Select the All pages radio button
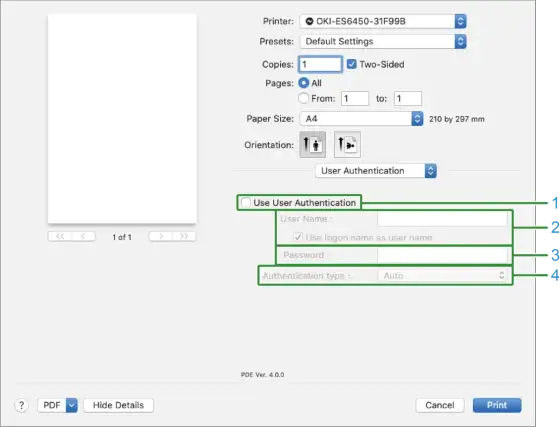 click(x=303, y=83)
